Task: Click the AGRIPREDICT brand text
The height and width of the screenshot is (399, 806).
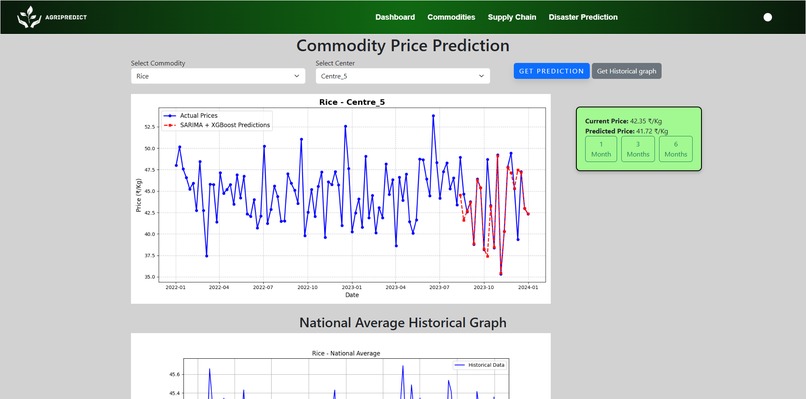Action: click(x=66, y=17)
